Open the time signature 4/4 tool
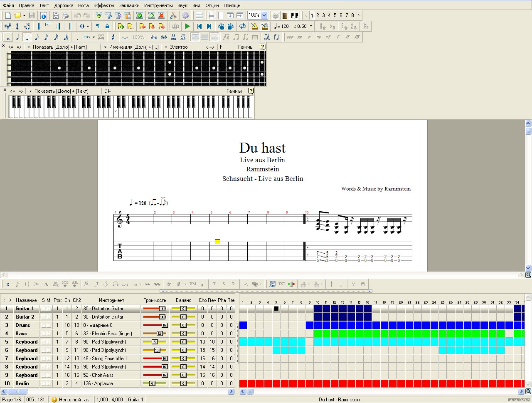Viewport: 532px width, 403px height. click(x=17, y=26)
